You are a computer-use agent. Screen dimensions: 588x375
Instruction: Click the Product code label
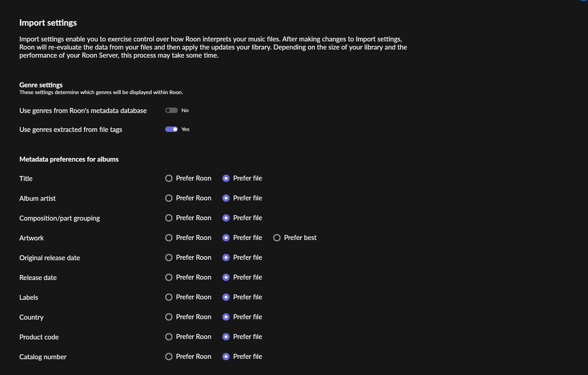click(x=39, y=337)
